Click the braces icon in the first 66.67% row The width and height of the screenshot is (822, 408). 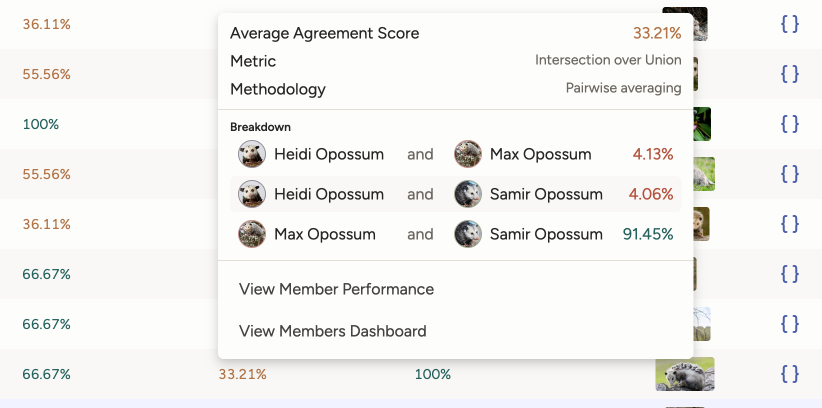coord(790,274)
